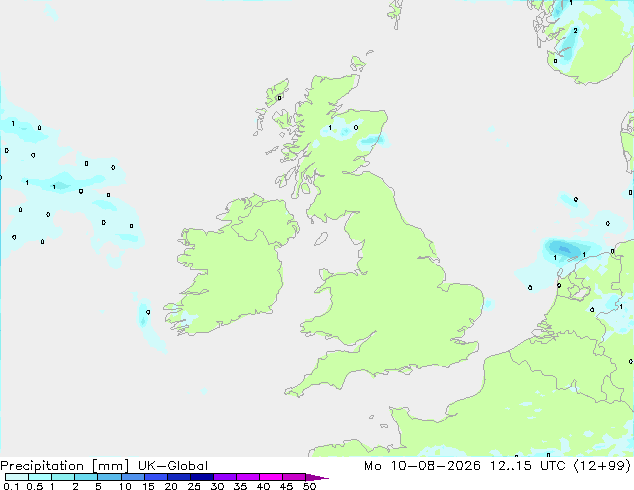The height and width of the screenshot is (490, 634).
Task: Select the 'UK-Global' model label
Action: coord(173,466)
